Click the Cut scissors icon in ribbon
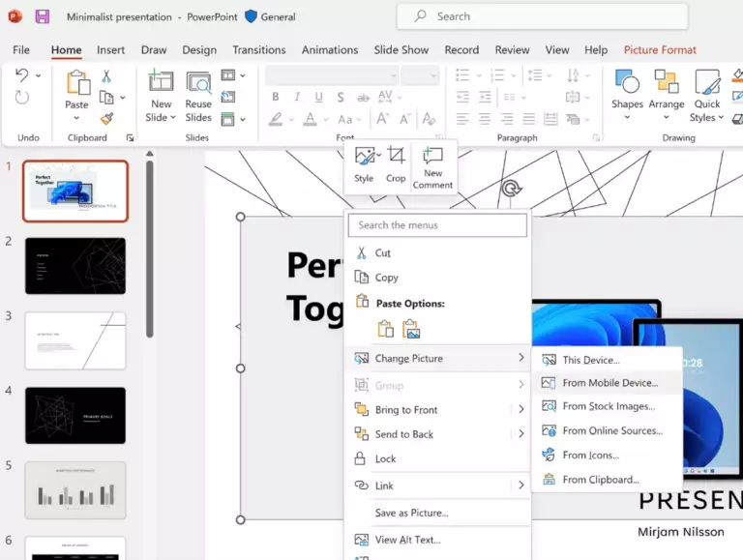 coord(106,76)
